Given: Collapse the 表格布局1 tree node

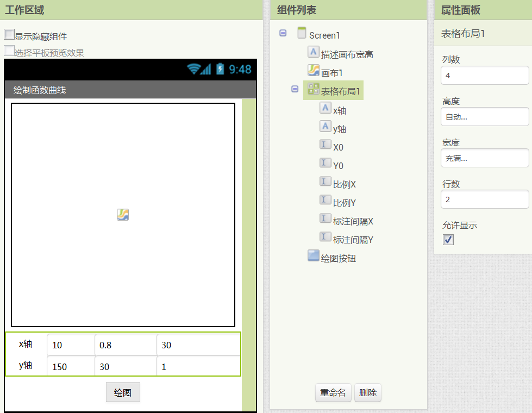Looking at the screenshot, I should pyautogui.click(x=295, y=89).
